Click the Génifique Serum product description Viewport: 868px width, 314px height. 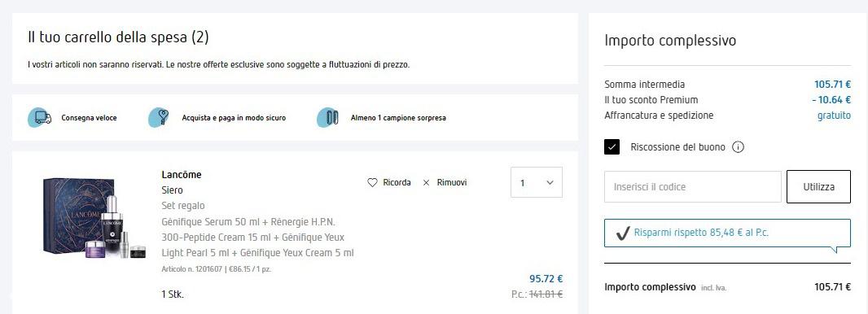[x=257, y=238]
